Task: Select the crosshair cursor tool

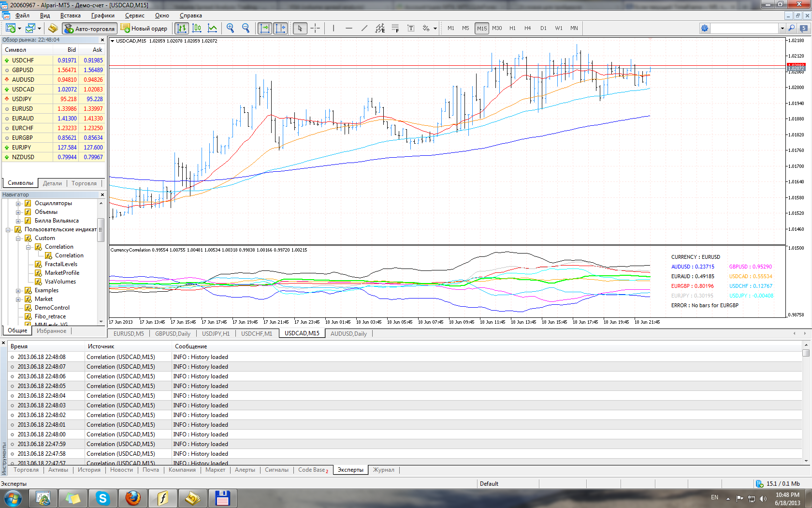Action: pyautogui.click(x=315, y=28)
